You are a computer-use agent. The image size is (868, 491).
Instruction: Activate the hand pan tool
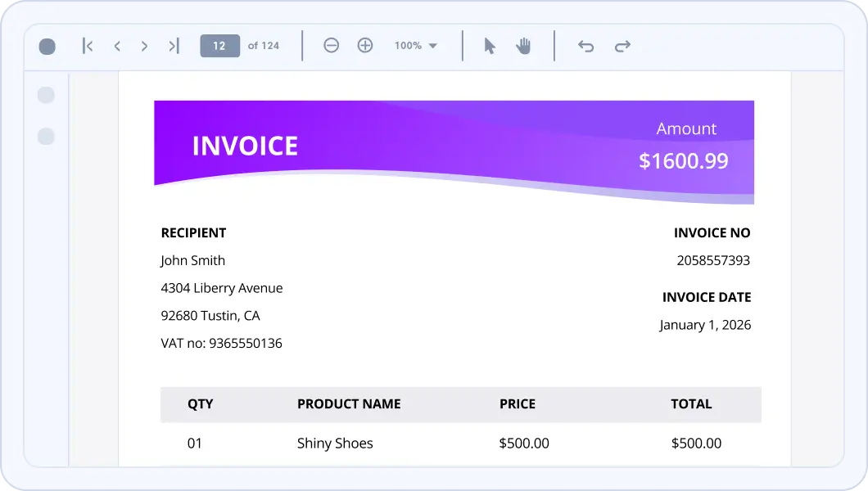click(523, 46)
